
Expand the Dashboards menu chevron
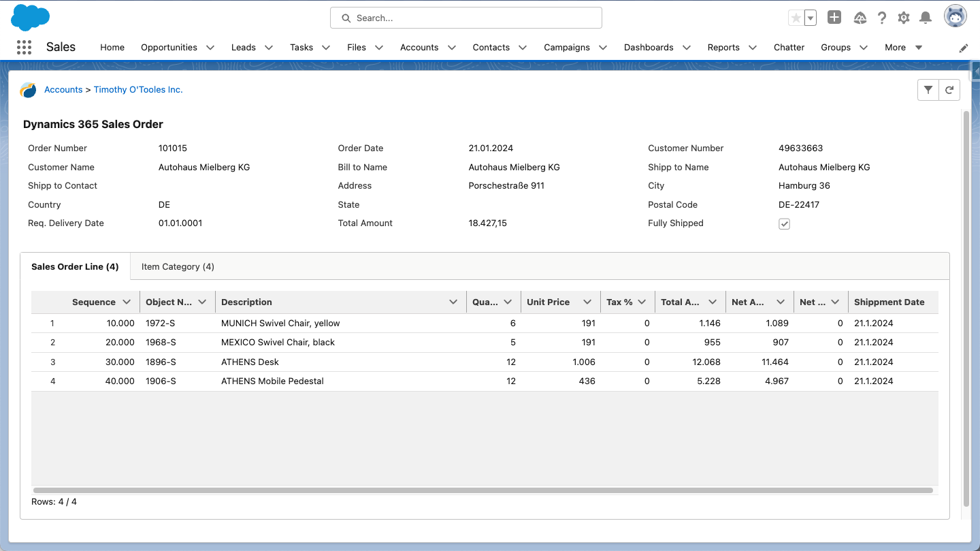pos(687,48)
